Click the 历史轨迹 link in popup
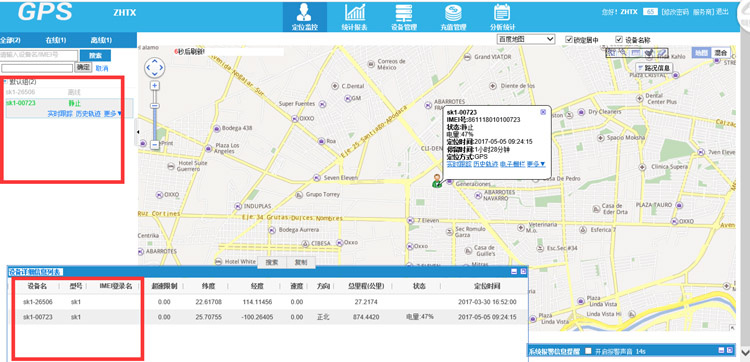Image resolution: width=750 pixels, height=362 pixels. pos(485,164)
